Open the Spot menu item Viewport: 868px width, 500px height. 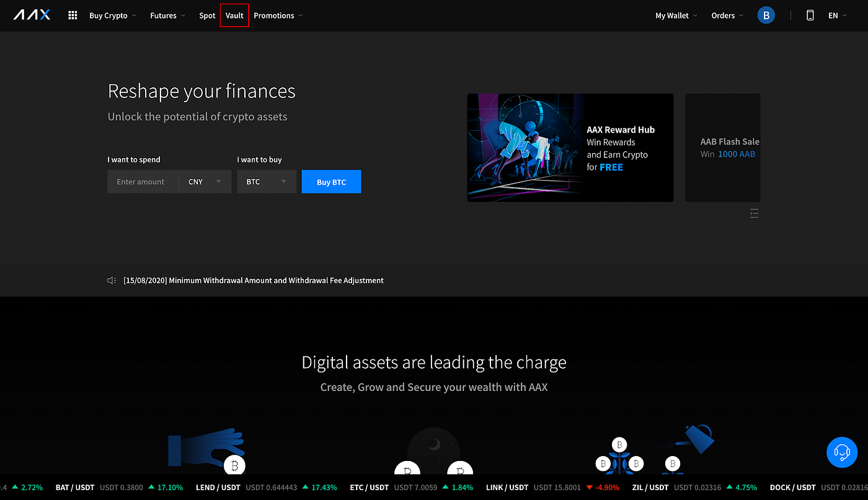tap(207, 15)
